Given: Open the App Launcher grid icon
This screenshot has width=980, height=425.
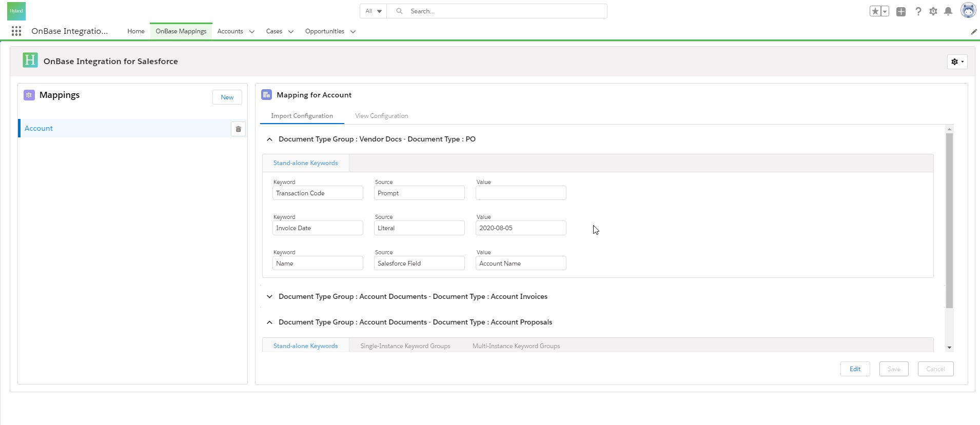Looking at the screenshot, I should point(16,31).
